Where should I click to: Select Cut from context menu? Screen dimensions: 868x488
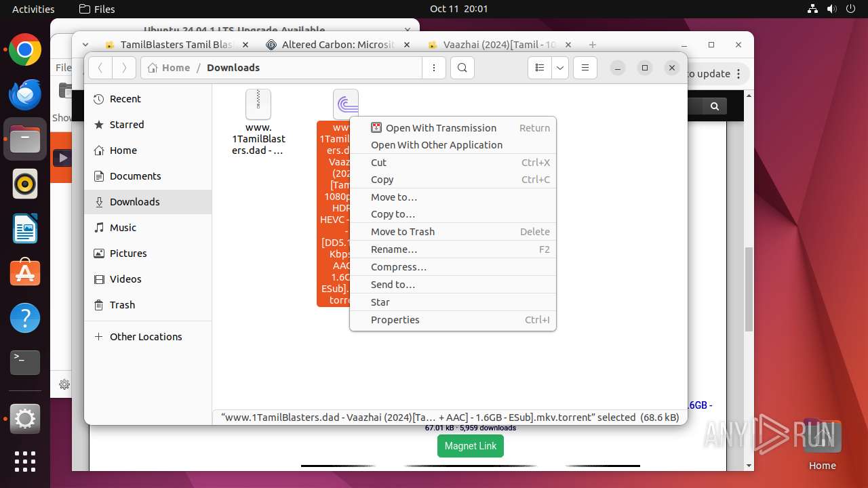point(453,163)
